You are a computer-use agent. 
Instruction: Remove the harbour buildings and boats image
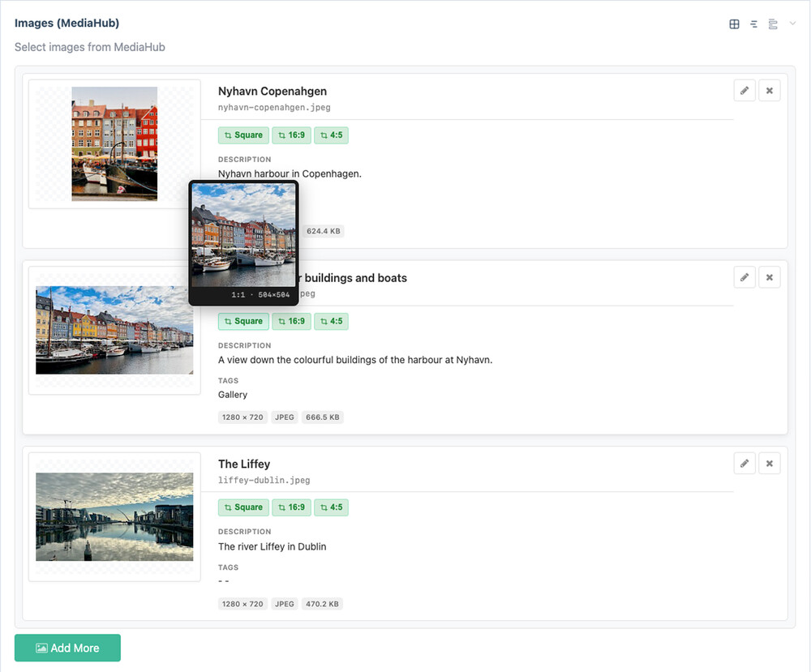coord(770,277)
